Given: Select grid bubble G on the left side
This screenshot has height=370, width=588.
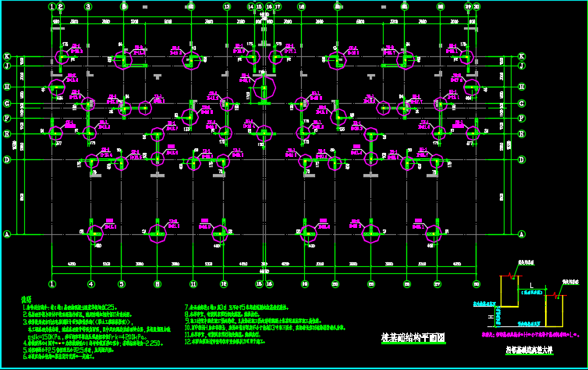Looking at the screenshot, I should pos(7,103).
